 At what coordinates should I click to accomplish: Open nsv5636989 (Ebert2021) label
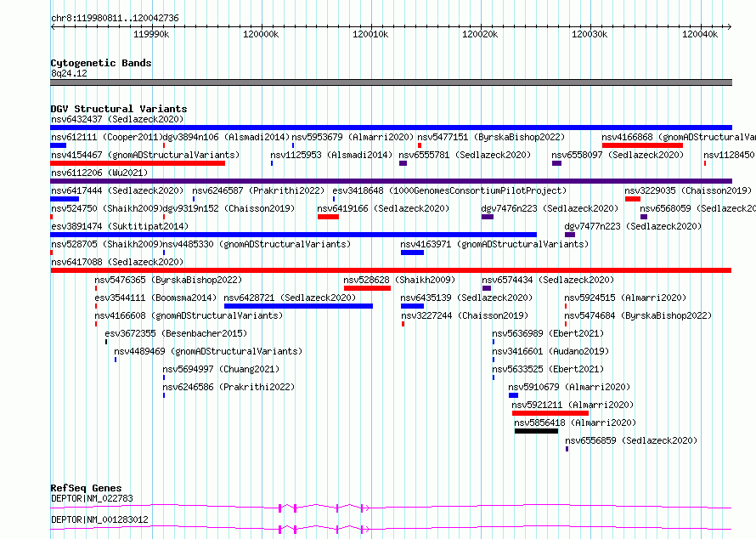click(x=548, y=333)
